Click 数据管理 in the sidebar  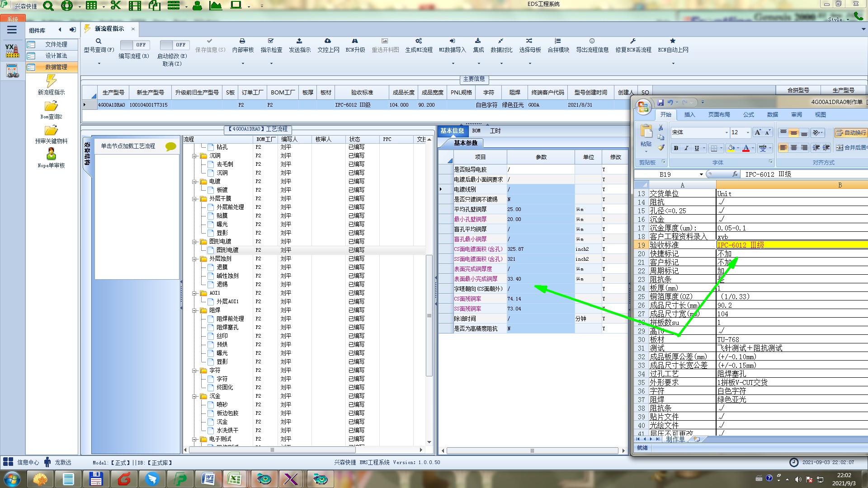coord(56,67)
